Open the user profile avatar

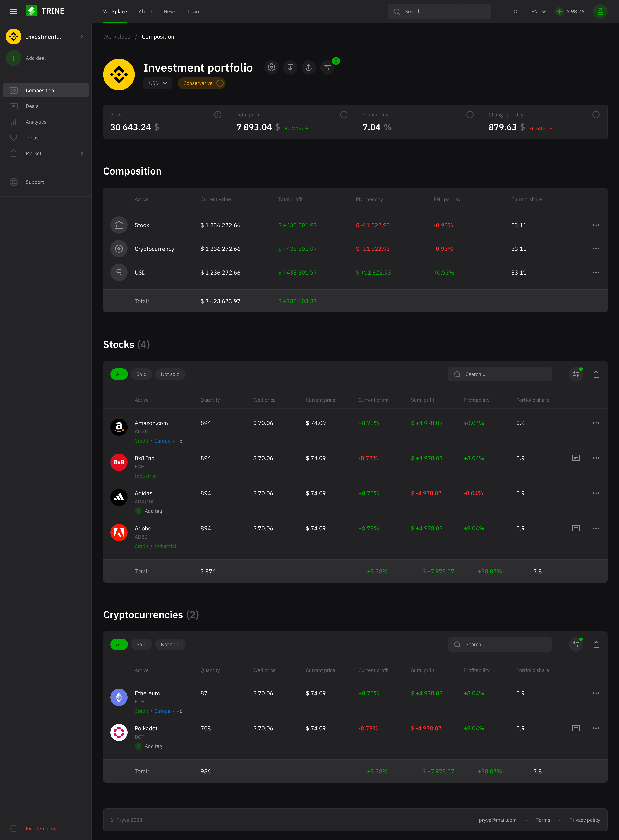[600, 12]
